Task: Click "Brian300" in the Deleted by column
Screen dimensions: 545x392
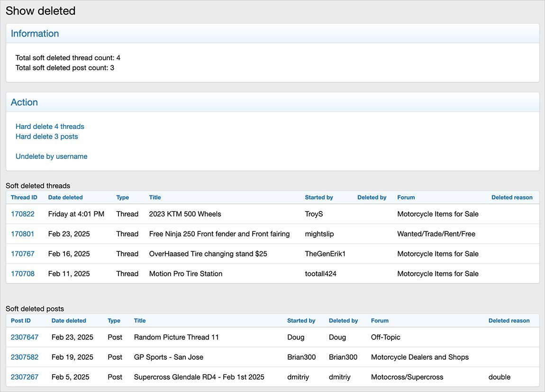Action: point(343,357)
